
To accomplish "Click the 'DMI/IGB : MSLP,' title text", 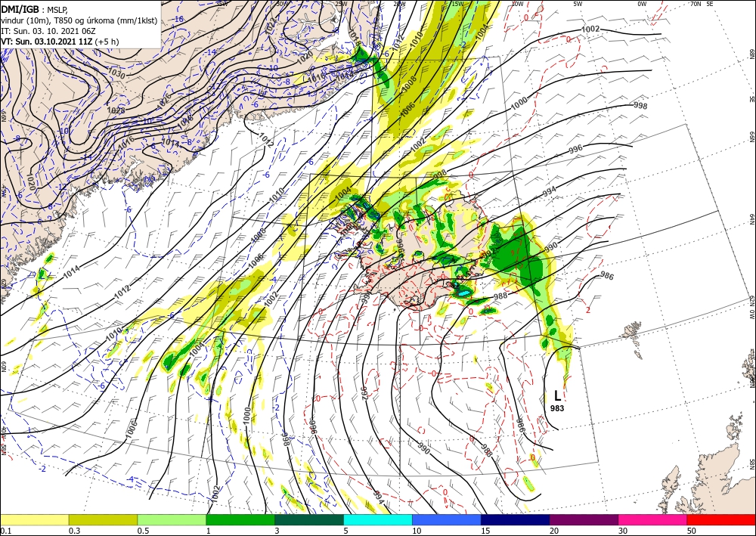I will click(35, 10).
